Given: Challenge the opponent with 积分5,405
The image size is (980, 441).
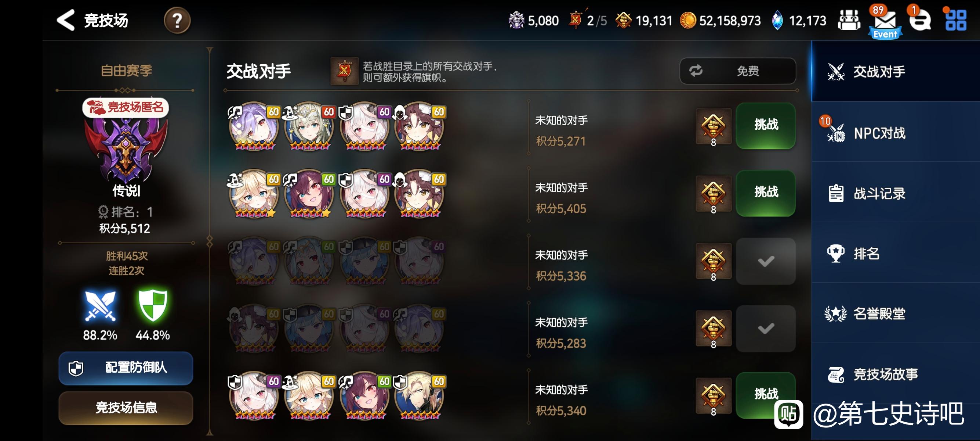Looking at the screenshot, I should click(x=765, y=192).
